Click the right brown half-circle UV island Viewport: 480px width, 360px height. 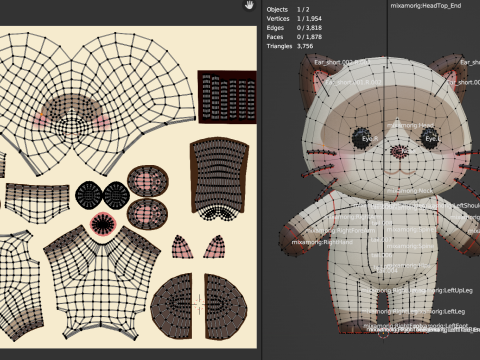pyautogui.click(x=226, y=307)
